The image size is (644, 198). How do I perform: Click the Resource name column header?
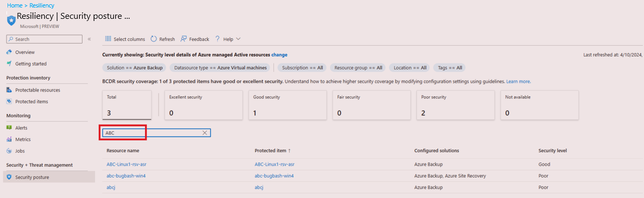click(x=123, y=151)
